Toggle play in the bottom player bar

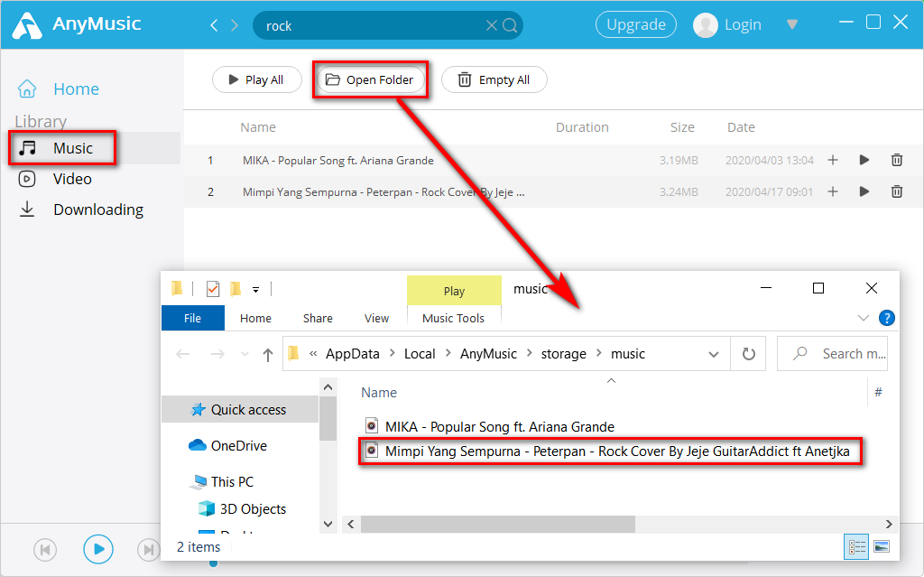(x=98, y=549)
